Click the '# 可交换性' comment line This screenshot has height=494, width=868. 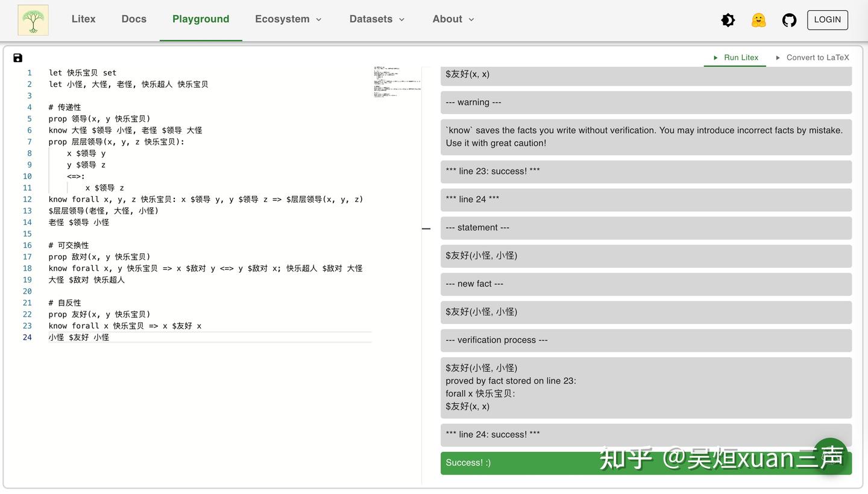(x=69, y=245)
